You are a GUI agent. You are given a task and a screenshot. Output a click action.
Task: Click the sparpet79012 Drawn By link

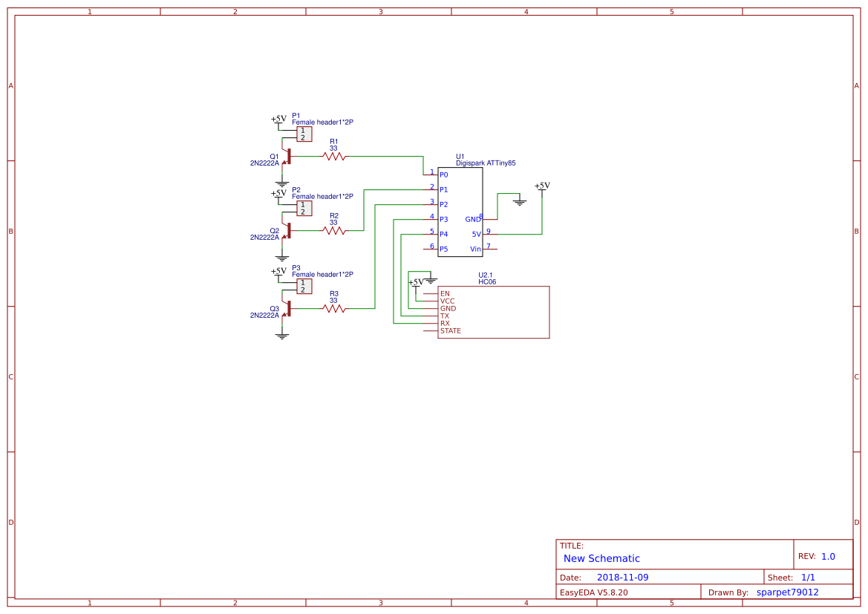coord(788,592)
